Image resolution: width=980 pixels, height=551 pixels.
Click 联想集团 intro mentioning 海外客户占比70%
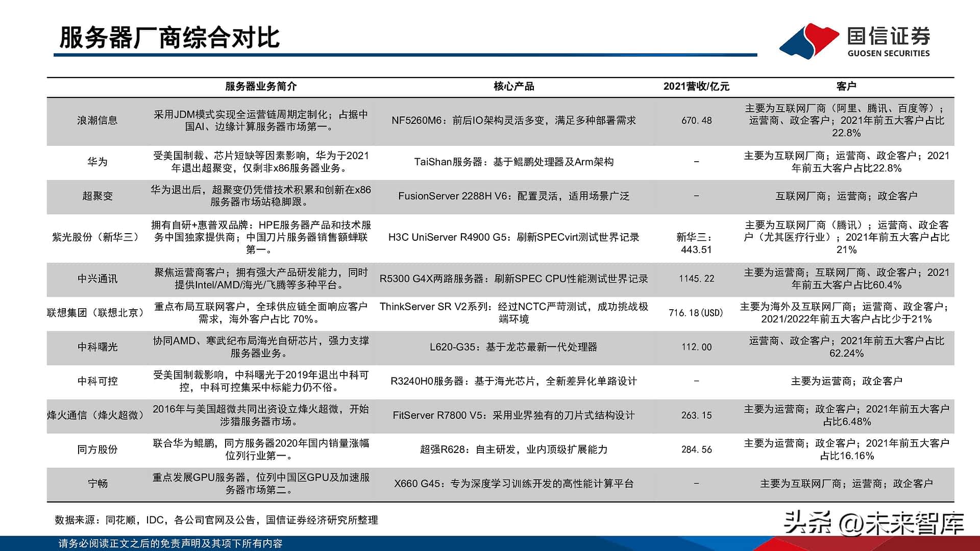261,313
